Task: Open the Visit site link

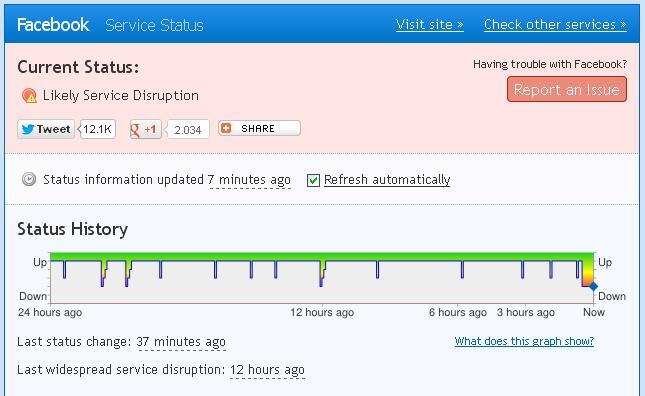Action: [x=429, y=25]
